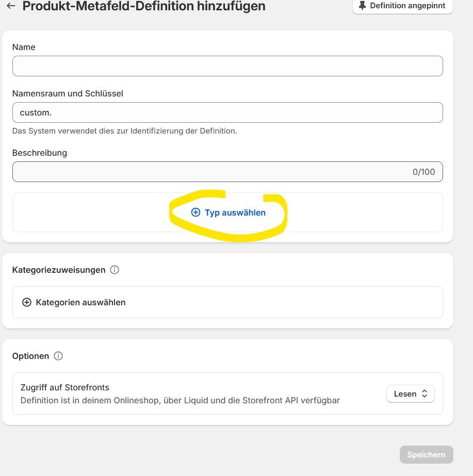473x476 pixels.
Task: Click the Beschreibung label text
Action: 40,153
